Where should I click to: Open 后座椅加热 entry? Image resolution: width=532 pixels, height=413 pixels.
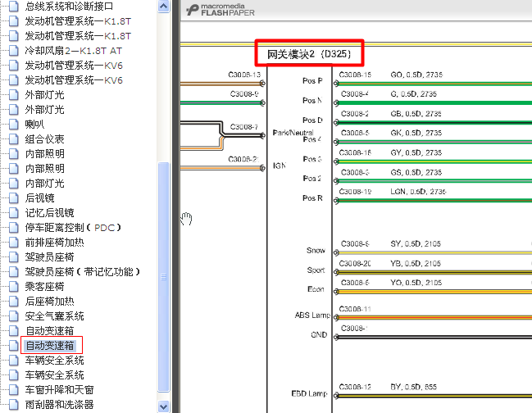[x=49, y=302]
